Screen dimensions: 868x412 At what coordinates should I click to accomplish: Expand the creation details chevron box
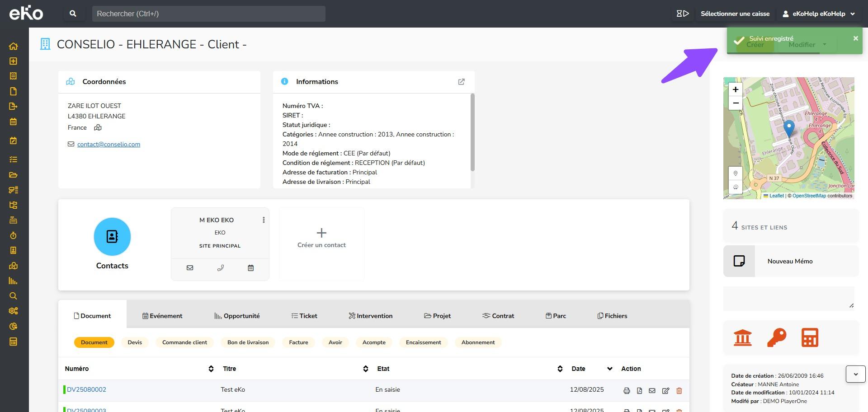[855, 374]
